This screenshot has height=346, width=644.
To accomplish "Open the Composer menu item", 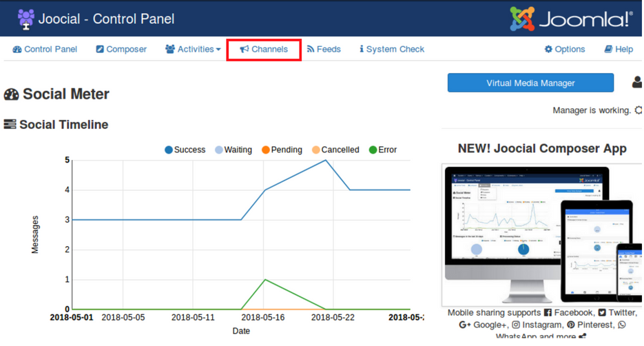I will 121,50.
